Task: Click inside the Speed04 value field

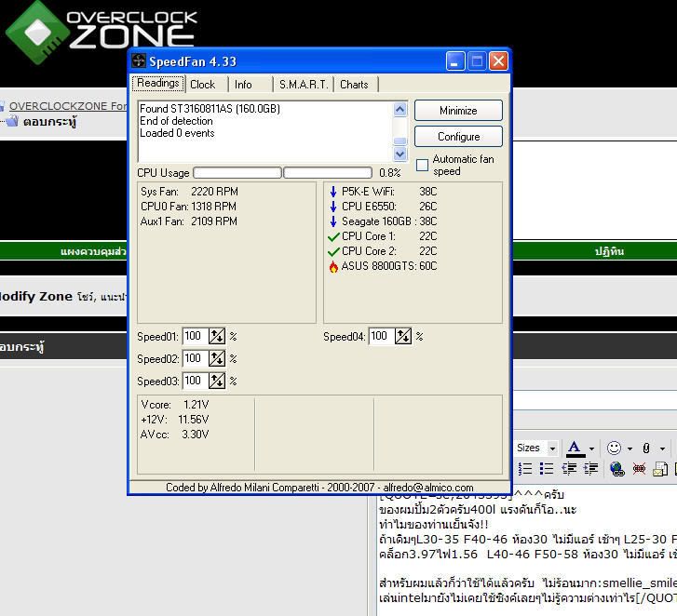Action: tap(381, 337)
